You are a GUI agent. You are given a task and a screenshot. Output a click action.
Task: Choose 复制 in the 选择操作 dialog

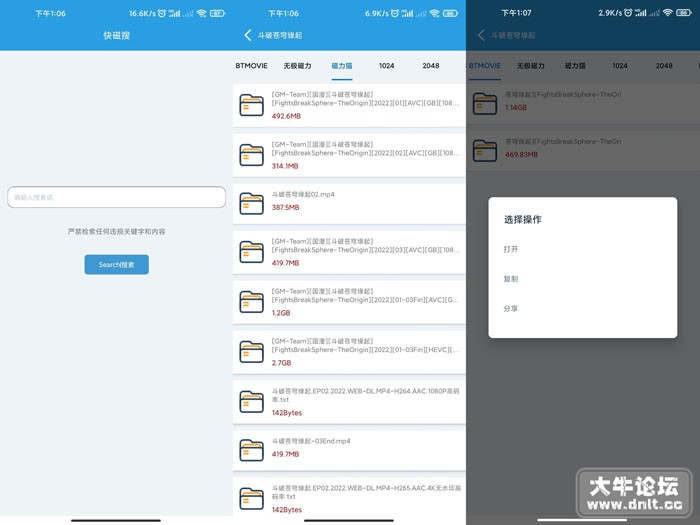511,279
